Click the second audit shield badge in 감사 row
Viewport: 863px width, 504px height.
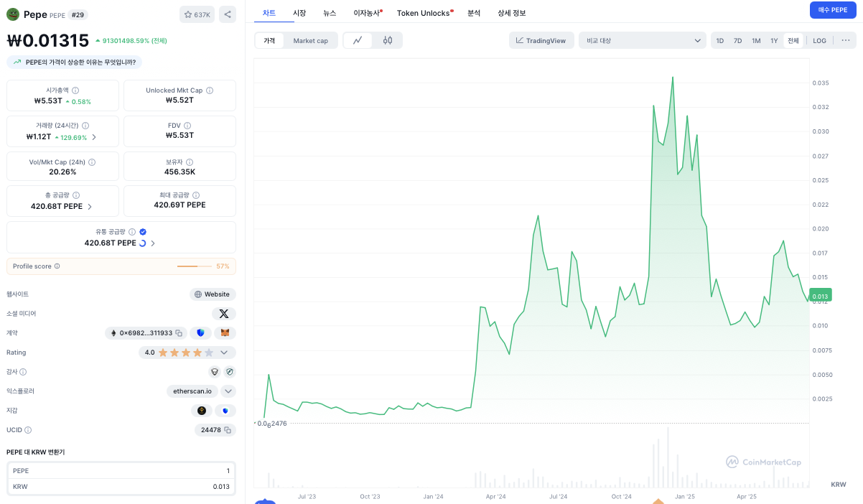230,372
